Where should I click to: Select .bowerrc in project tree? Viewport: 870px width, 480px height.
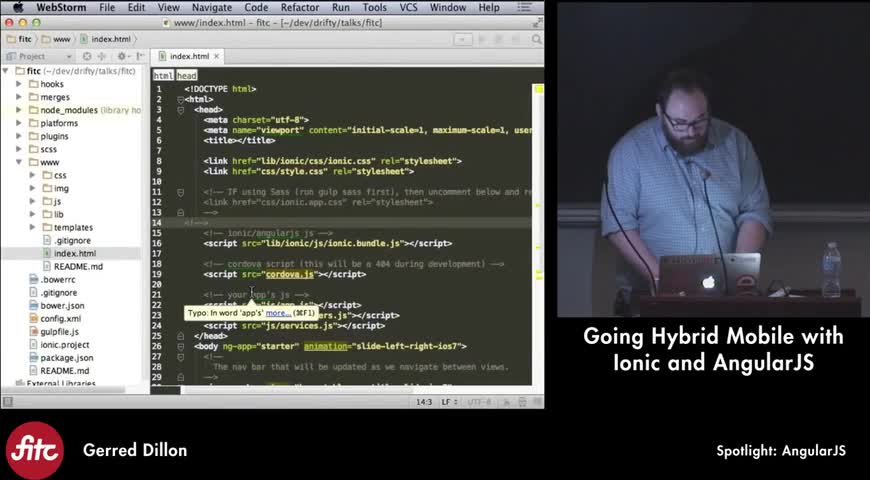point(58,280)
